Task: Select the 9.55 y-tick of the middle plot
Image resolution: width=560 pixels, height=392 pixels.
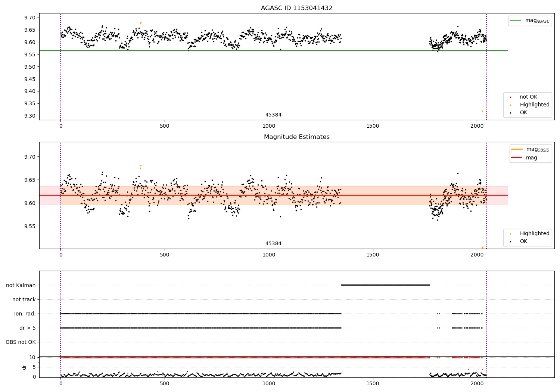Action: click(x=30, y=226)
